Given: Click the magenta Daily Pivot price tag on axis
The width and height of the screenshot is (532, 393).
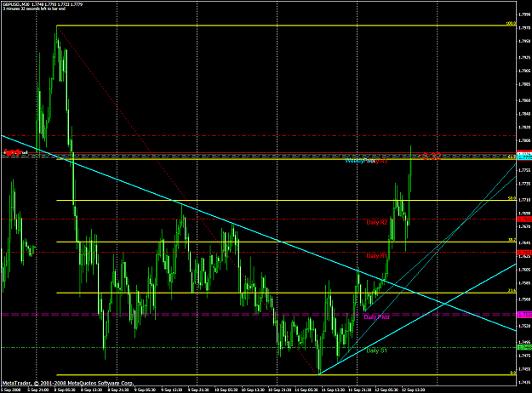Looking at the screenshot, I should tap(524, 315).
